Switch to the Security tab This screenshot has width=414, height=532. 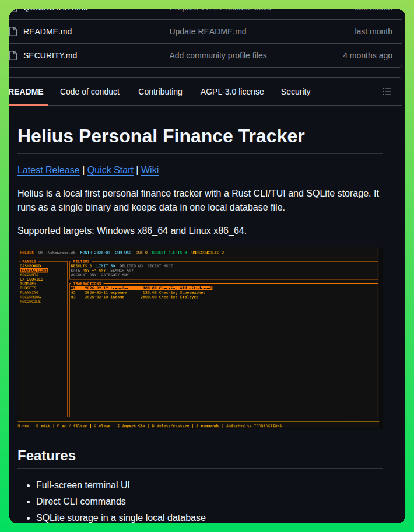(x=296, y=92)
